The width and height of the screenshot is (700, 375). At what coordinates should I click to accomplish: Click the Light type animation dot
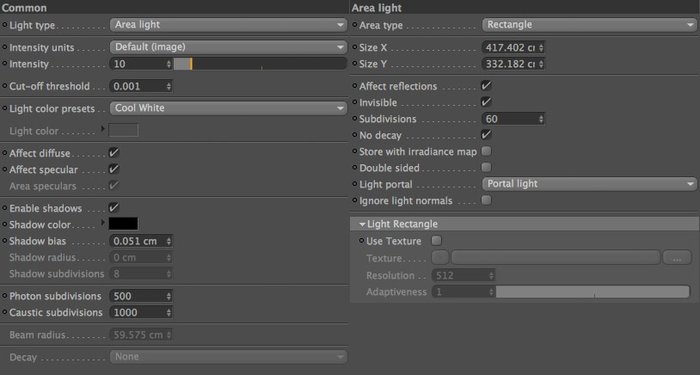click(x=5, y=25)
